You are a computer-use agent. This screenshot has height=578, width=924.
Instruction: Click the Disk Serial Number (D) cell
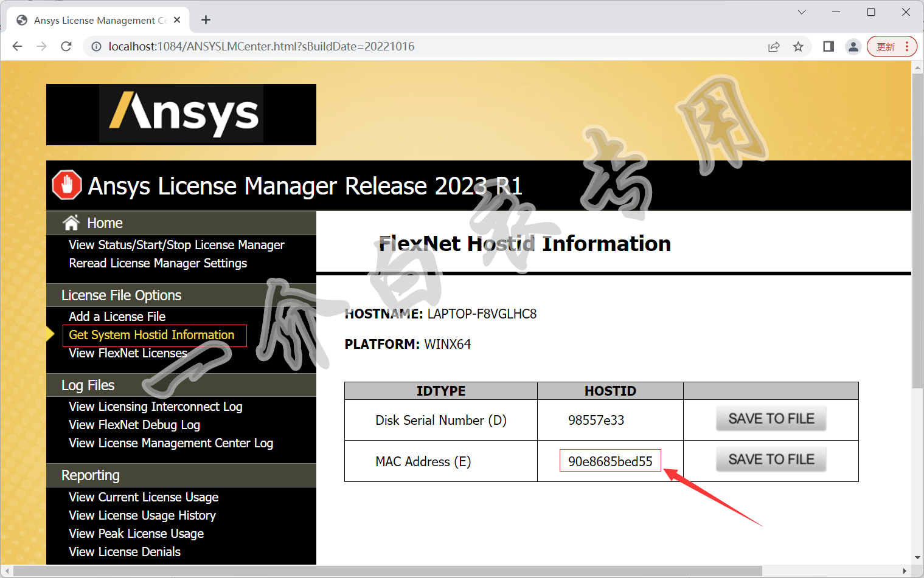click(x=441, y=420)
